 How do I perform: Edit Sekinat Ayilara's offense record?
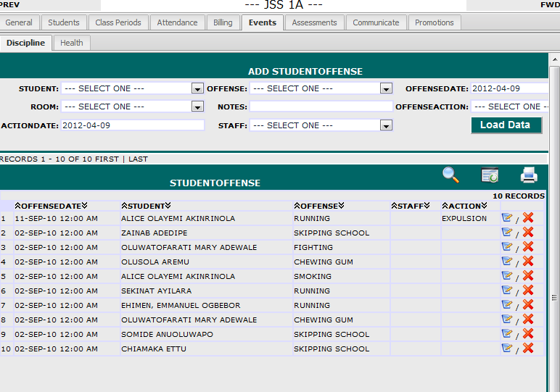click(x=507, y=291)
